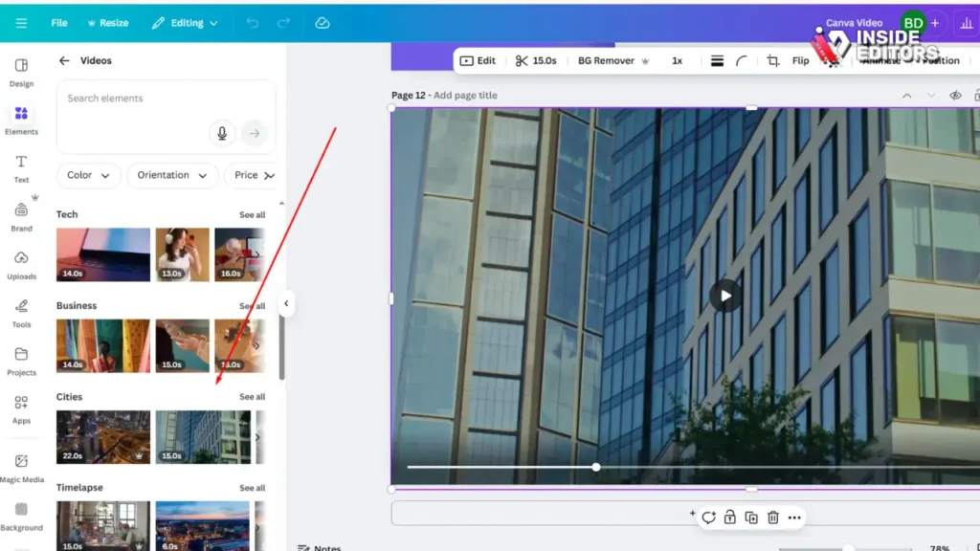Select the 14.0s Tech laptop video
The image size is (980, 551).
tap(103, 254)
